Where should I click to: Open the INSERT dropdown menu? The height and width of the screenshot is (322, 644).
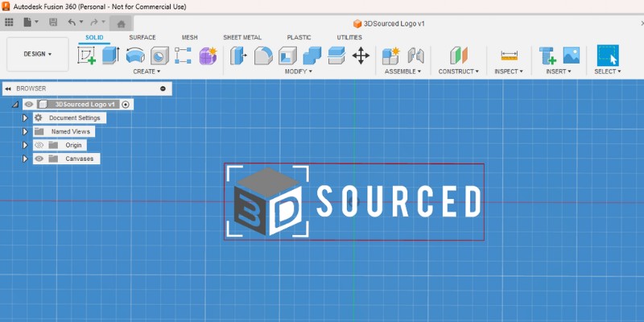[559, 72]
